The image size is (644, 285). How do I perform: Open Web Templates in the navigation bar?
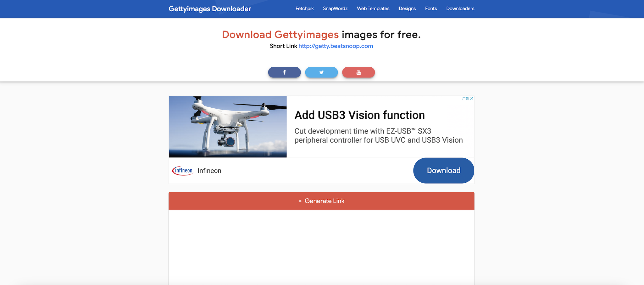tap(373, 9)
